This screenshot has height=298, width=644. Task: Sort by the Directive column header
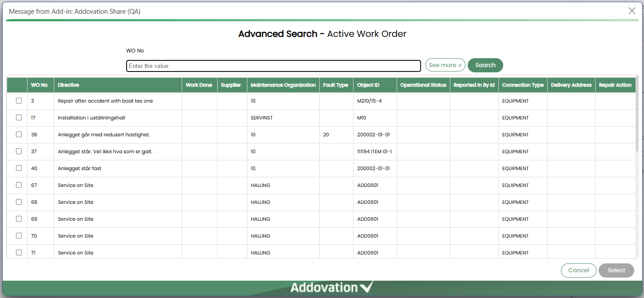68,85
